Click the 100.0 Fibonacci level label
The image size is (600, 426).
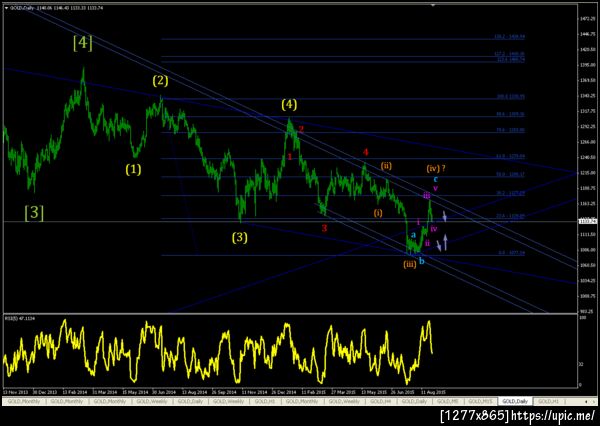[x=511, y=96]
